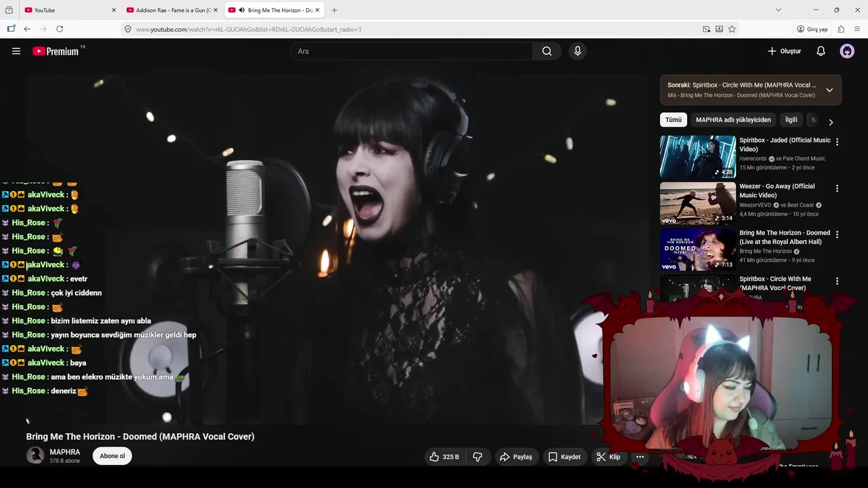The image size is (868, 488).
Task: Open options menu for Spiritbox Circle With Me
Action: (837, 281)
